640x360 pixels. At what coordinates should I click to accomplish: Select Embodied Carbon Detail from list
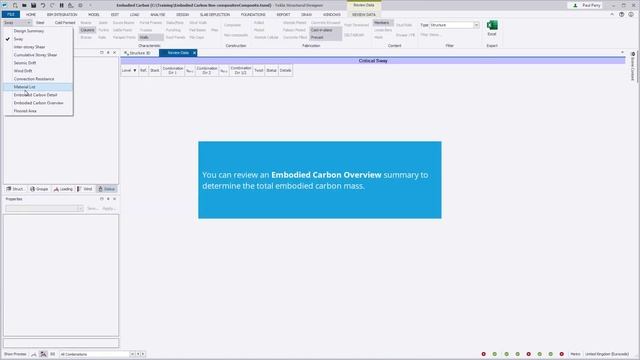click(36, 95)
